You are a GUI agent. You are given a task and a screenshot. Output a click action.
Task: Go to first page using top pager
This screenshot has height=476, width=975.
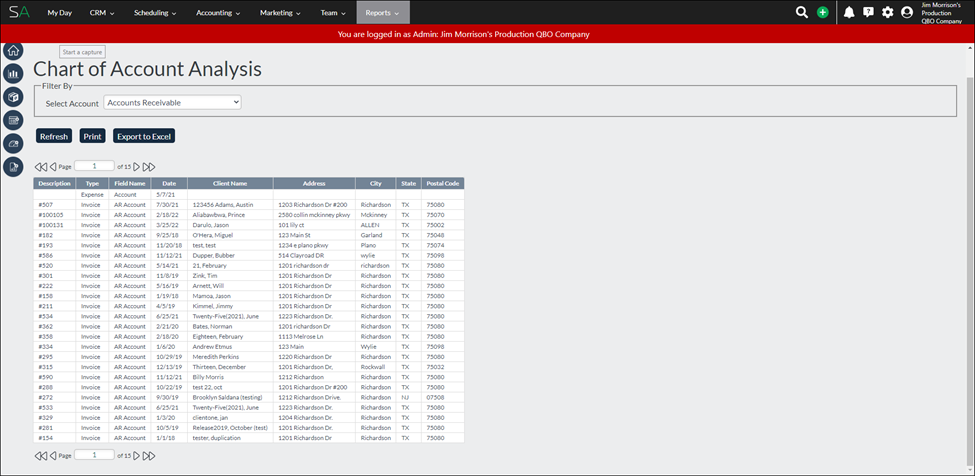(x=40, y=167)
